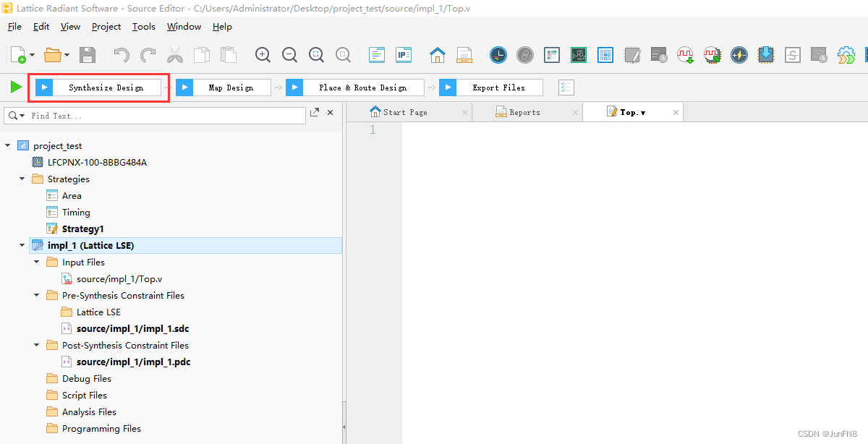Select the Timing strategy
The width and height of the screenshot is (868, 444).
pos(76,212)
